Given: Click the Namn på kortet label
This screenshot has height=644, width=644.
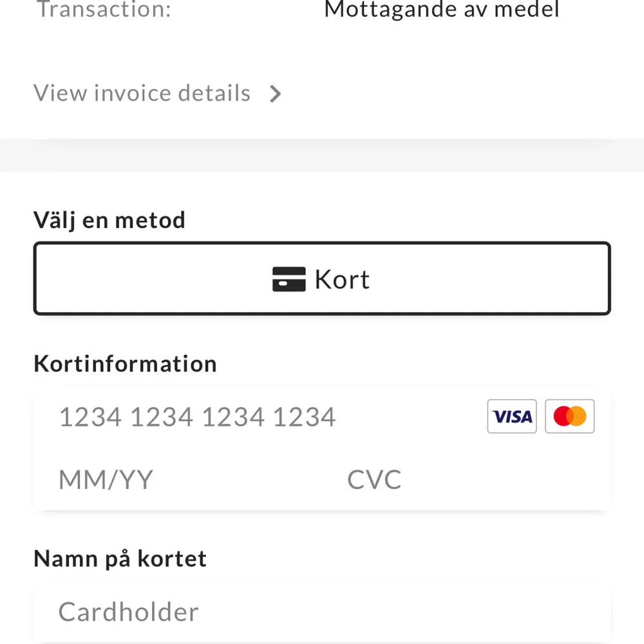Looking at the screenshot, I should [120, 558].
